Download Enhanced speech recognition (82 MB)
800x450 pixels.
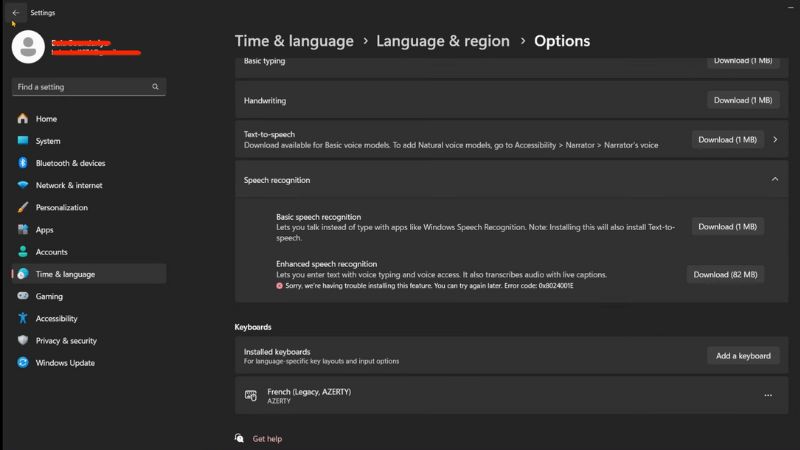coord(725,274)
